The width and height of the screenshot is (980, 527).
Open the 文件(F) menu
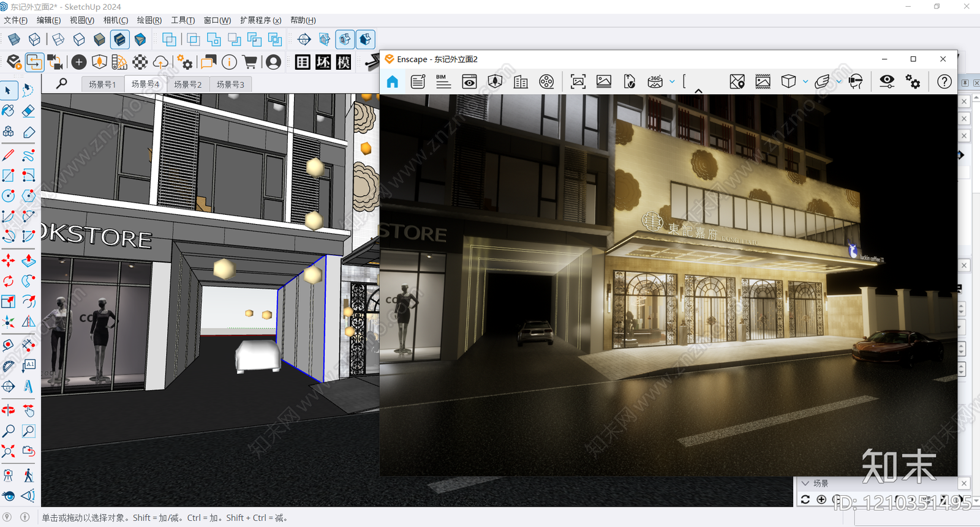pos(16,20)
